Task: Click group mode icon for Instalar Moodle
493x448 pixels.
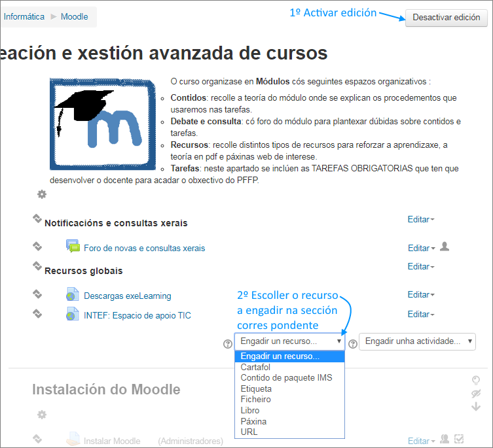Action: [445, 439]
